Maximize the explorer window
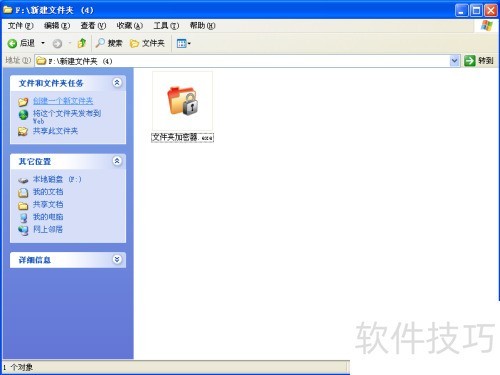The height and width of the screenshot is (375, 500). [x=476, y=10]
